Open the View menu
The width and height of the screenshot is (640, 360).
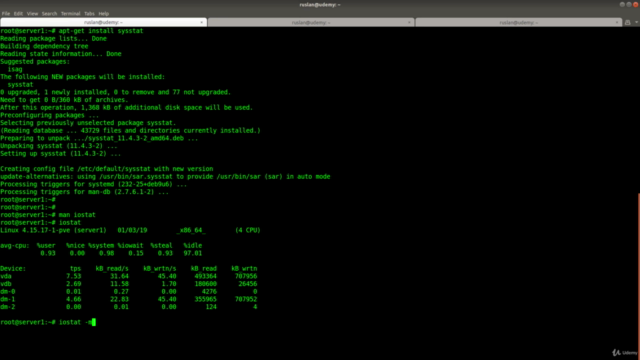[32, 13]
